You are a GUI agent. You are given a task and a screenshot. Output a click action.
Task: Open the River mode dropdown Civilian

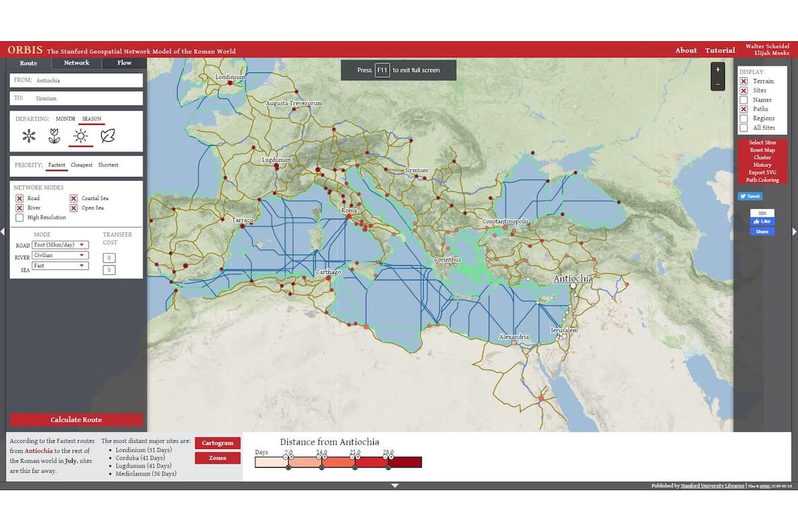pyautogui.click(x=60, y=255)
